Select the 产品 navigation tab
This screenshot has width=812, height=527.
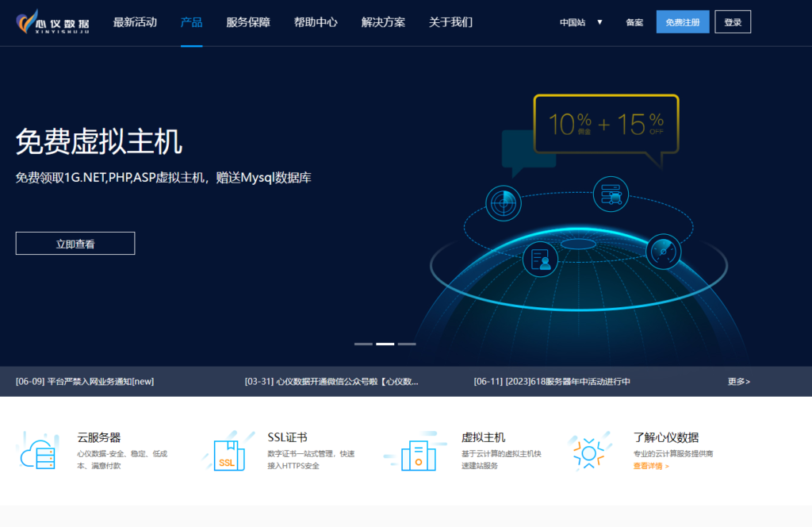pyautogui.click(x=192, y=22)
